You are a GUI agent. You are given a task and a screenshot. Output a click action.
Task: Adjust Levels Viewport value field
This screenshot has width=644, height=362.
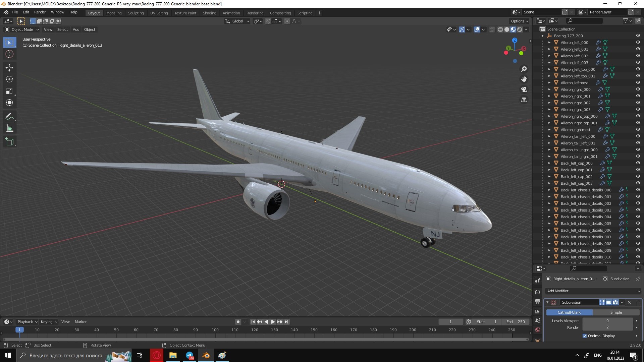coord(607,321)
